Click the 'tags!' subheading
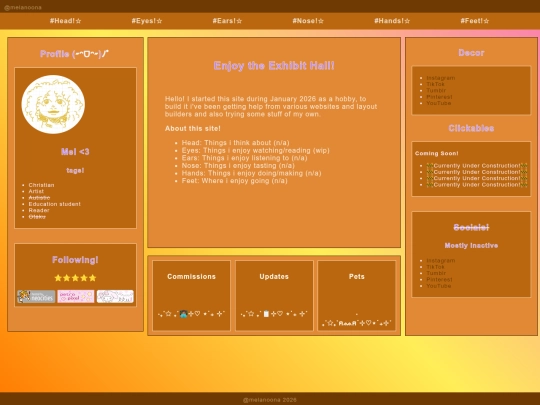 [75, 170]
